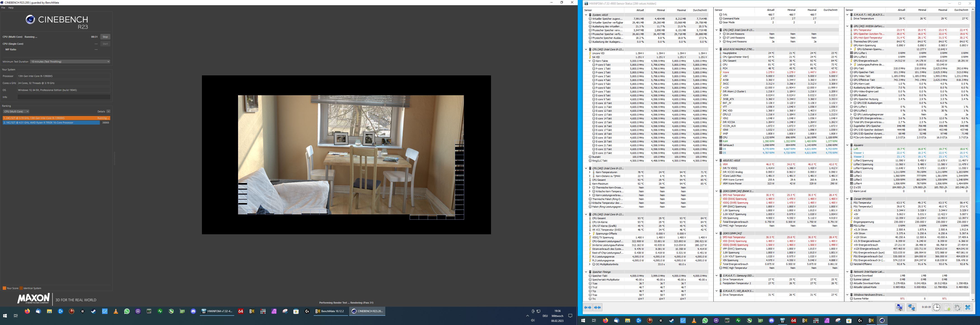Stop the CPU Multi Core test

[105, 37]
